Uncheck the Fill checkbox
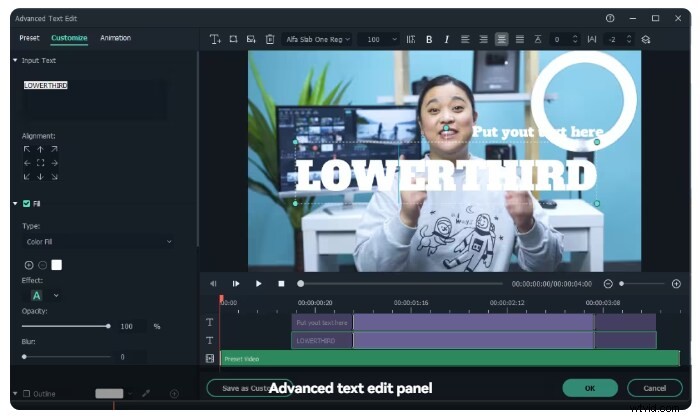 26,203
